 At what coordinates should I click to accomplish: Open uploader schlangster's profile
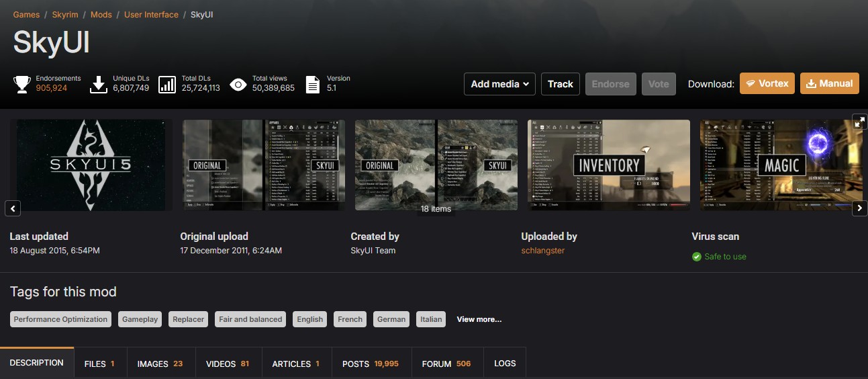(x=542, y=251)
